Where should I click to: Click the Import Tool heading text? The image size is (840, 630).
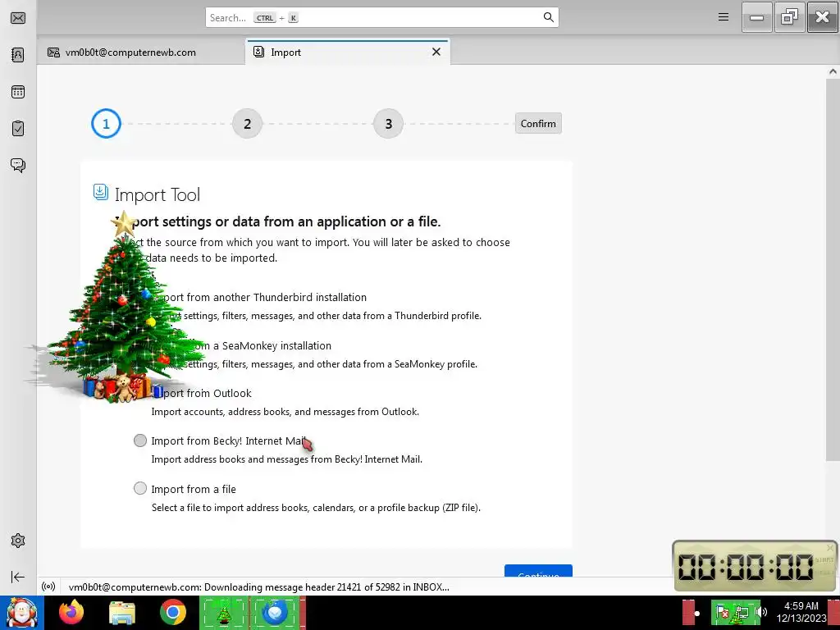(x=157, y=195)
